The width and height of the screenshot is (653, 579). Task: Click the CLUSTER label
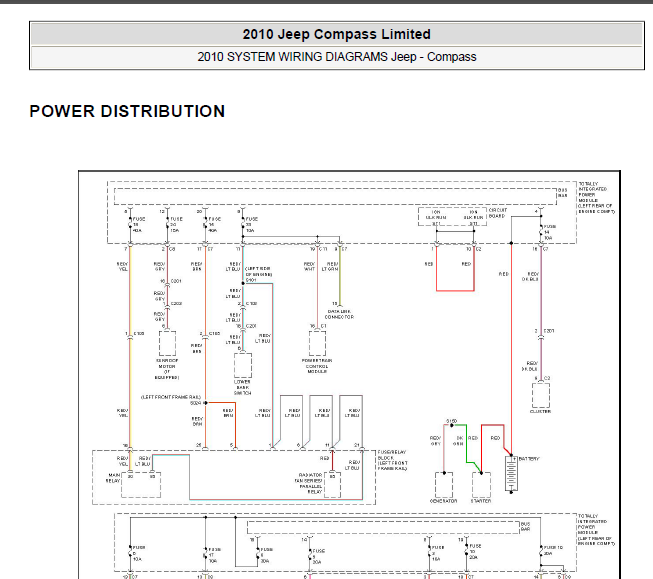click(x=540, y=411)
